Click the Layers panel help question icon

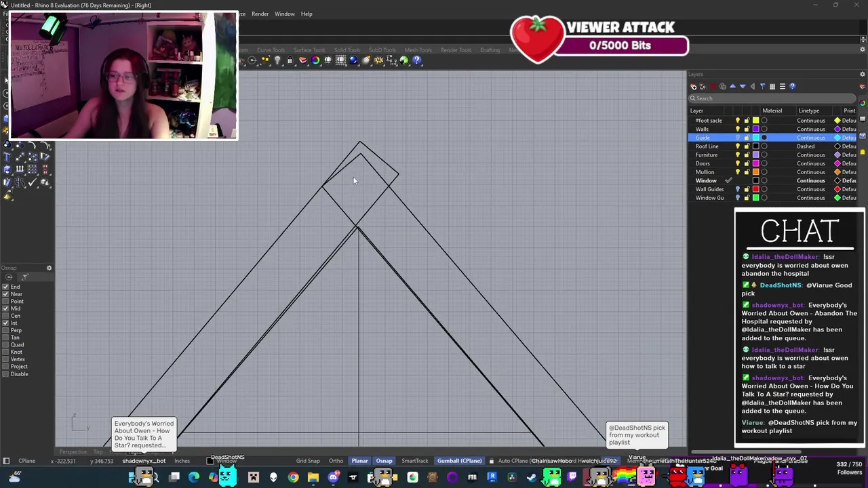click(792, 86)
